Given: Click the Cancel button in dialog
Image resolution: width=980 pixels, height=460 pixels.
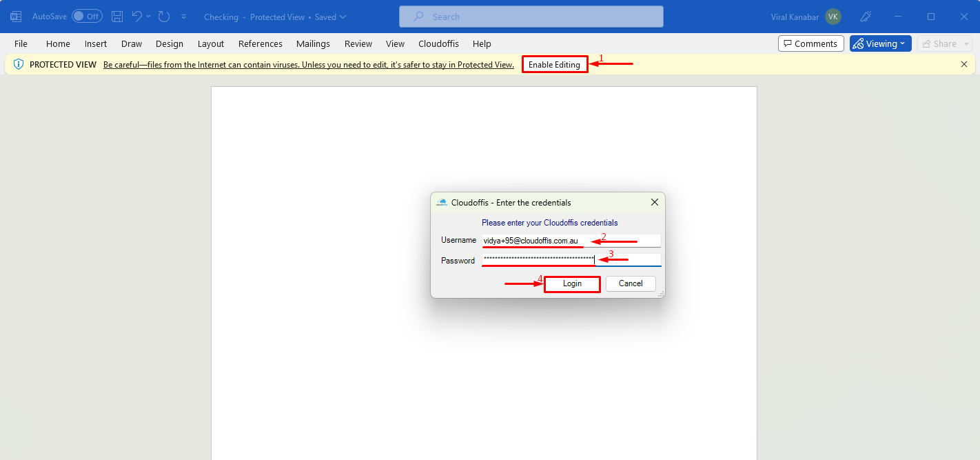Looking at the screenshot, I should pos(631,283).
